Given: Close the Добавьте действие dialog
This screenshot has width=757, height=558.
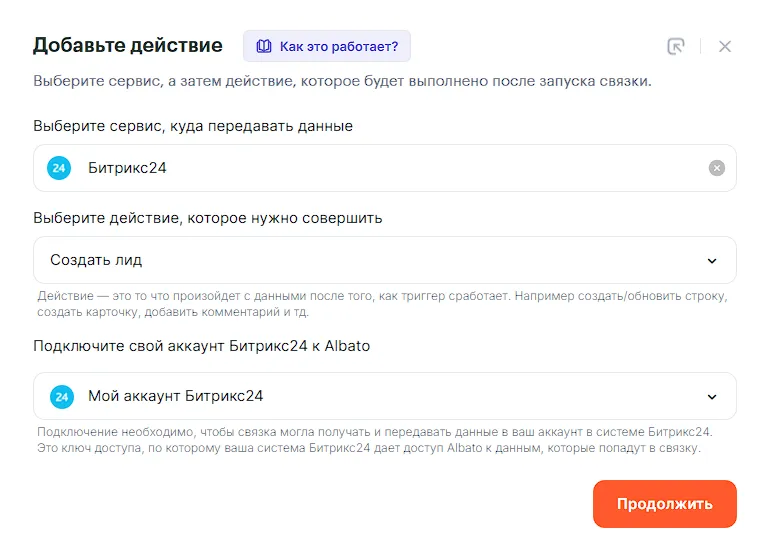Looking at the screenshot, I should tap(725, 46).
